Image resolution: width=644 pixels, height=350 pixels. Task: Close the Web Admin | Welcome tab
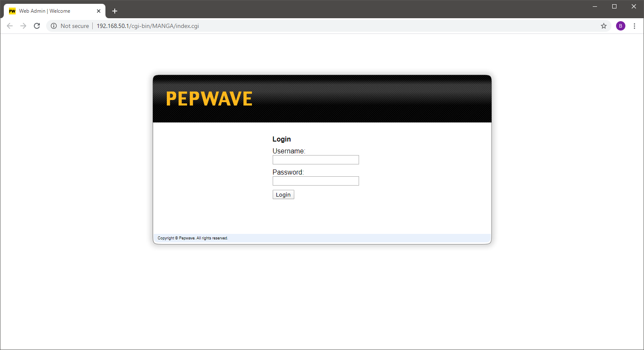tap(99, 11)
